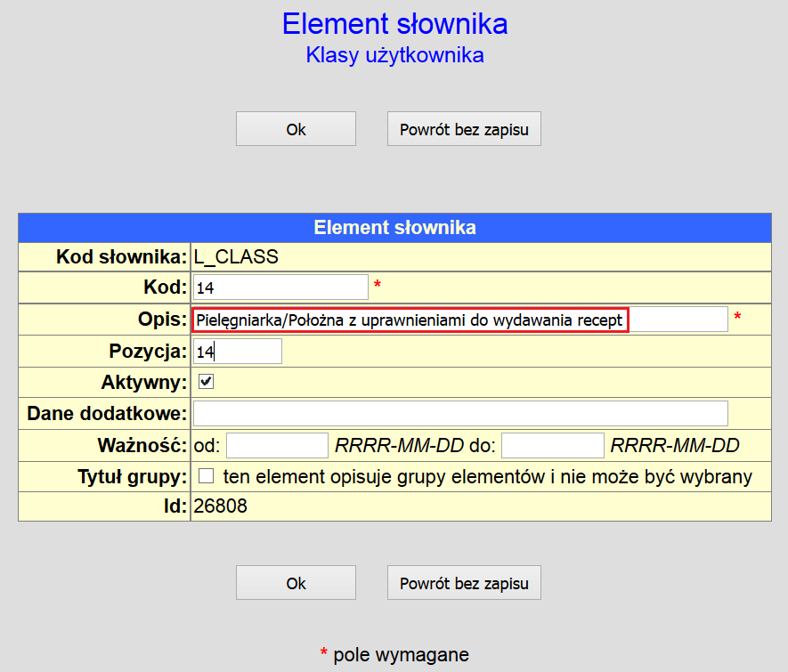Click the 'Dane dodatkowe:' label

pyautogui.click(x=107, y=413)
